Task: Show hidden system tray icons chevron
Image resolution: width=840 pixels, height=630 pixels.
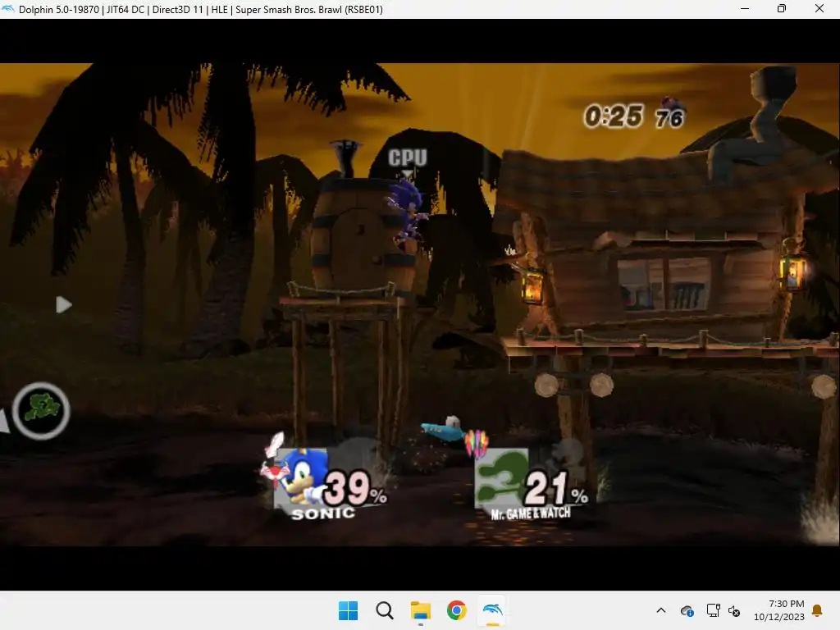Action: 661,610
